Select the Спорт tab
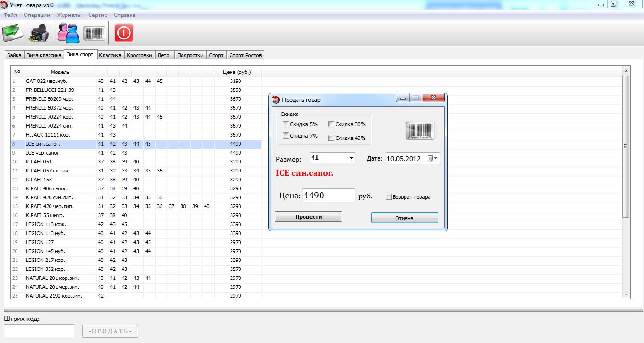The image size is (644, 343). (x=216, y=55)
